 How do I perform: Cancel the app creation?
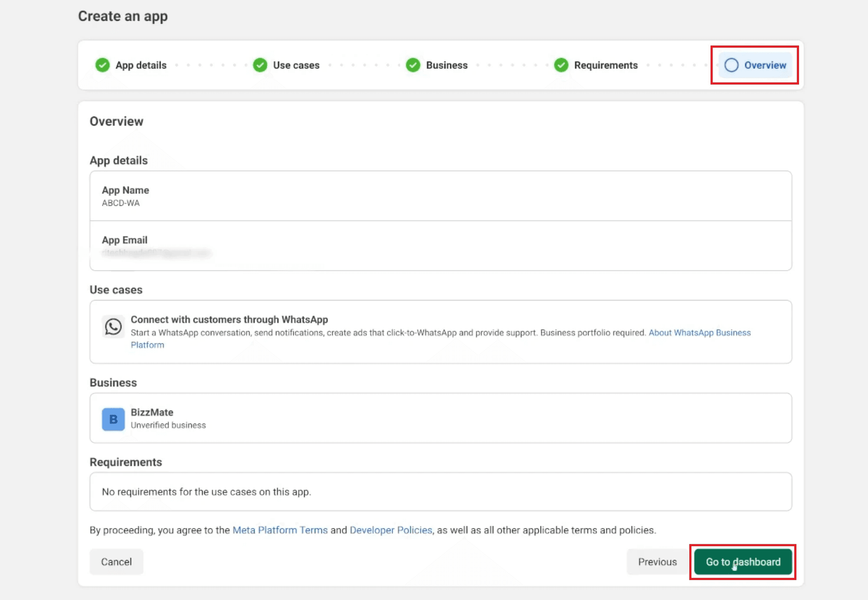pyautogui.click(x=116, y=562)
